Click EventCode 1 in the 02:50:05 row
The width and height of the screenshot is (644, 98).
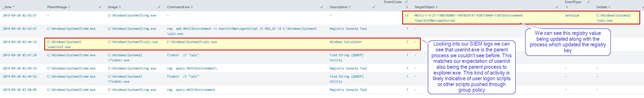click(407, 90)
